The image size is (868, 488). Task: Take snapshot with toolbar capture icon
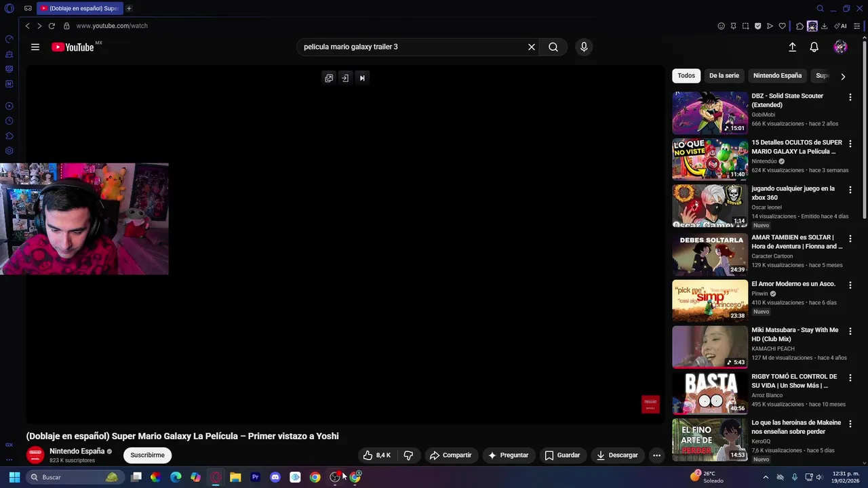(745, 26)
